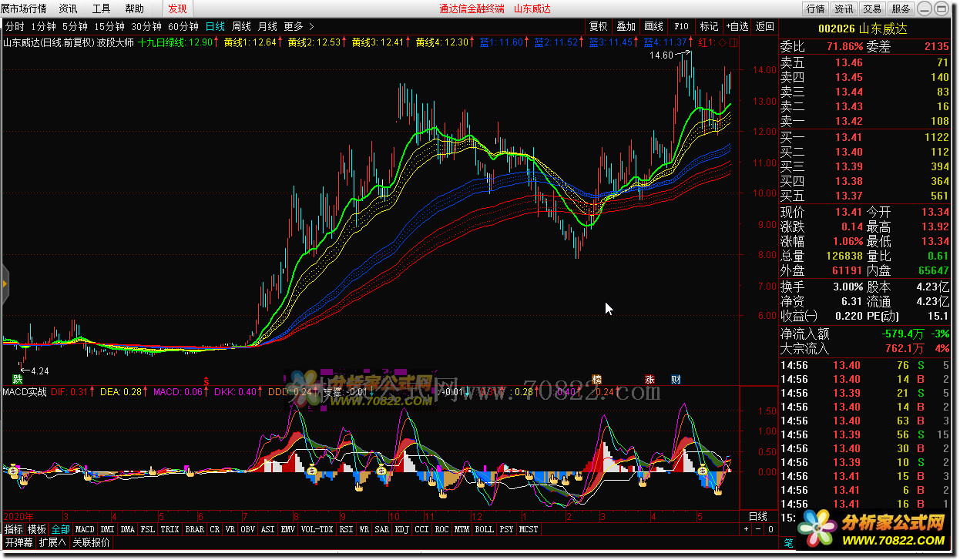This screenshot has height=560, width=960.
Task: Select the 指标 indicators tab
Action: coord(13,529)
